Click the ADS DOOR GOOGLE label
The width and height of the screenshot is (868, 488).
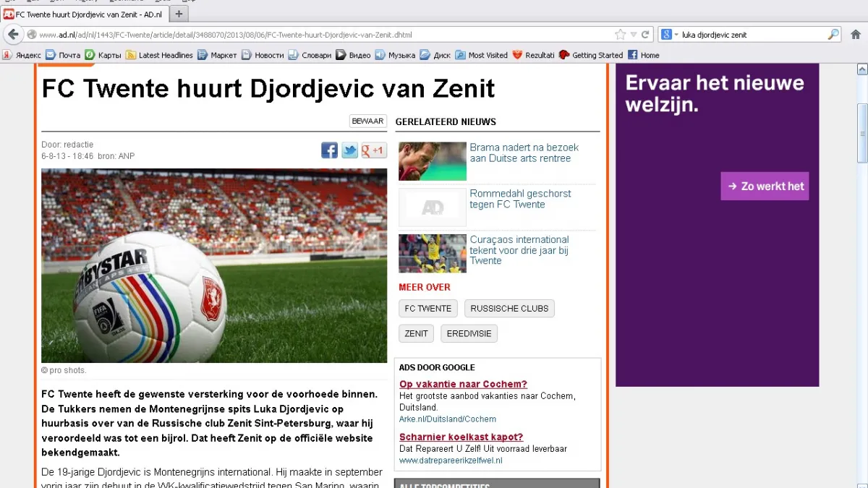437,368
